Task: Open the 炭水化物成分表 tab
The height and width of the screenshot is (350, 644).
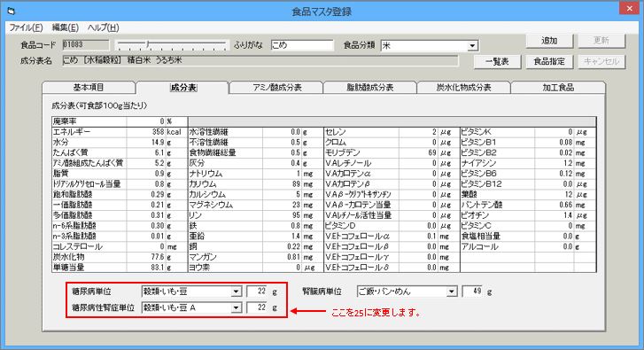Action: point(463,88)
